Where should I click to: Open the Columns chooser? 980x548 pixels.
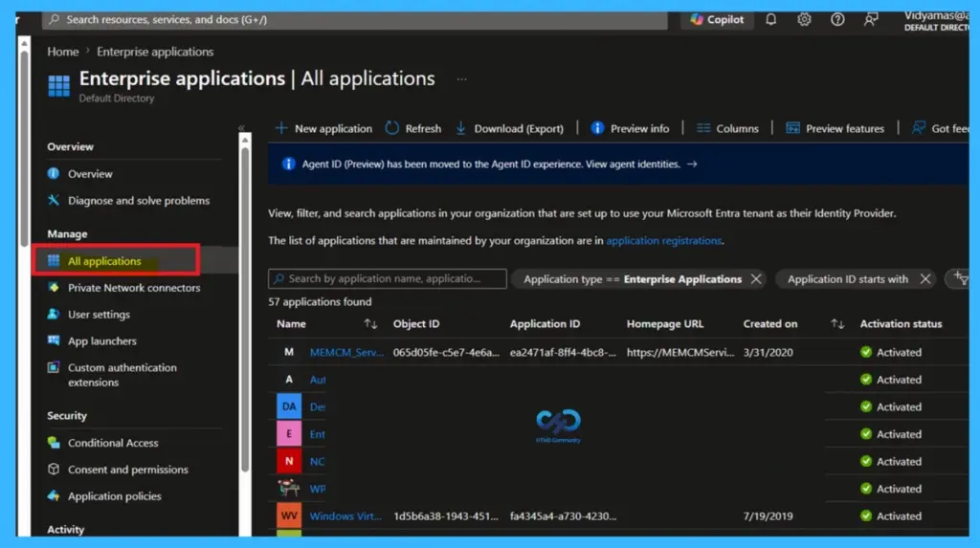(727, 128)
